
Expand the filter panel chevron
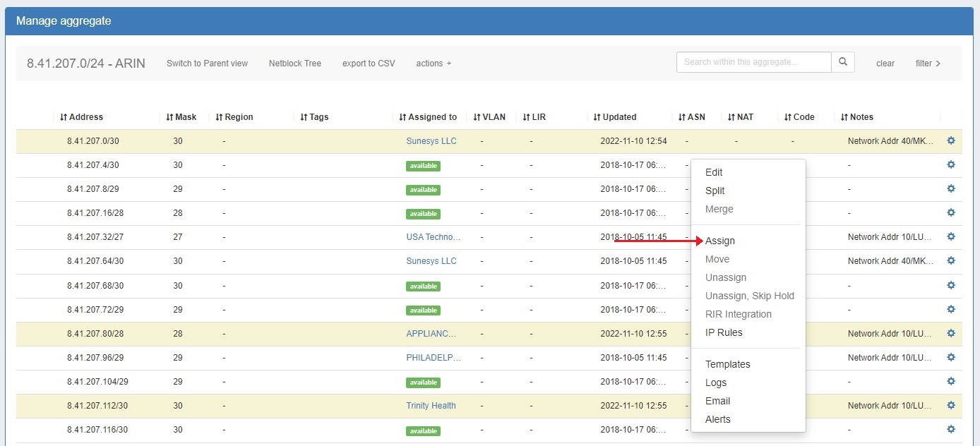928,64
